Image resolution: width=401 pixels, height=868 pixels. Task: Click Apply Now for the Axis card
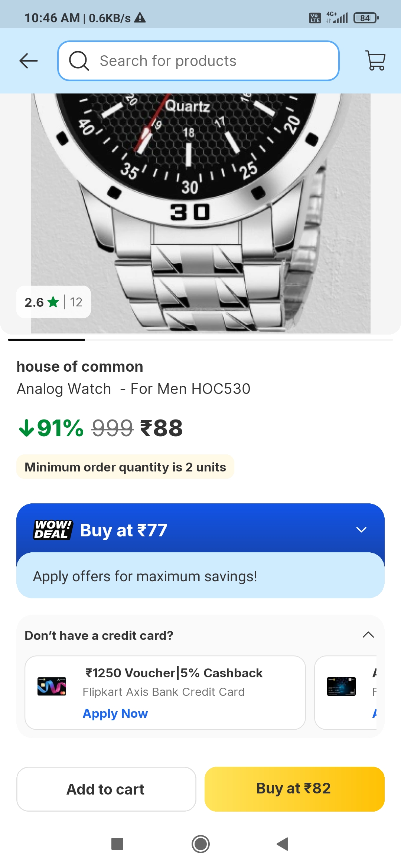(115, 713)
